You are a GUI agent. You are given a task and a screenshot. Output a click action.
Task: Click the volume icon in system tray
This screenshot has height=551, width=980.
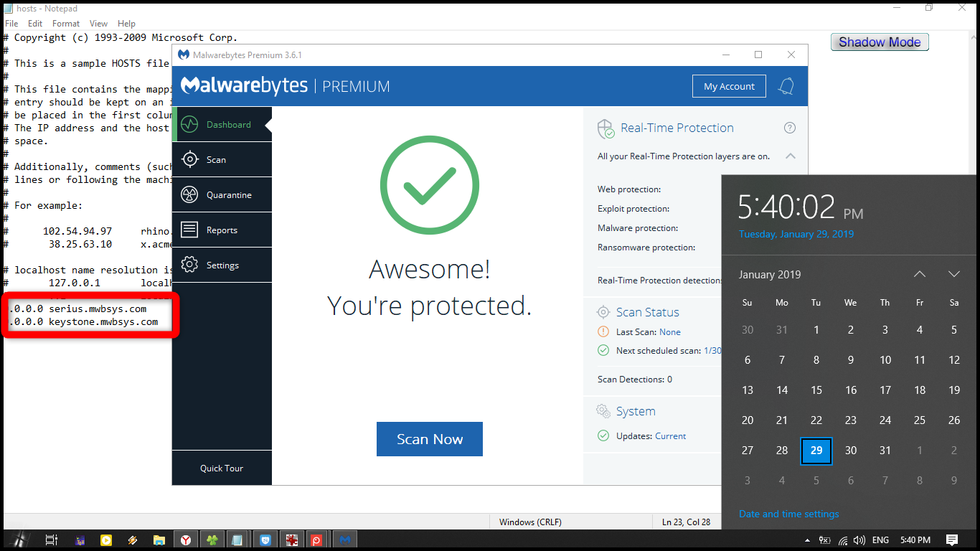859,540
